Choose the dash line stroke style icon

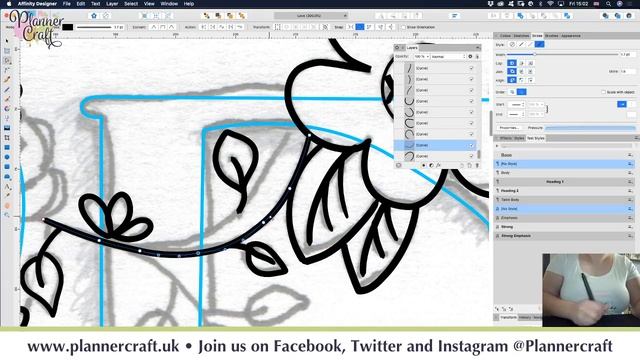530,44
